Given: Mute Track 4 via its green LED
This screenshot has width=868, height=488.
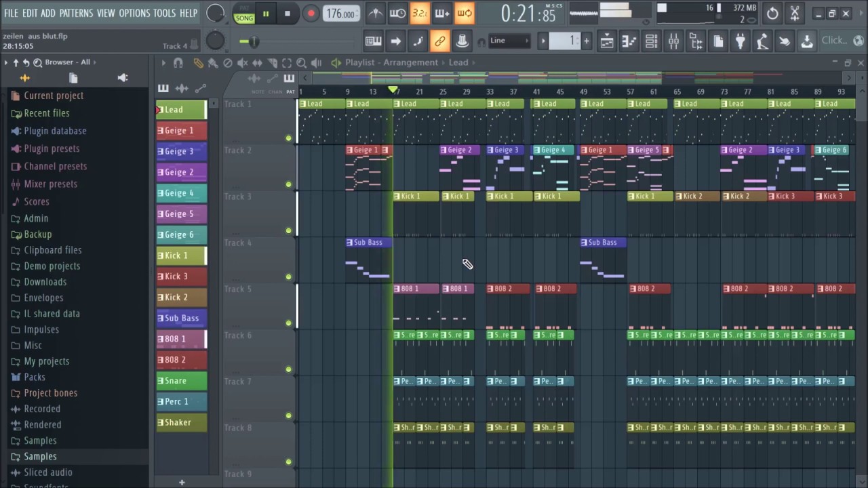Looking at the screenshot, I should 289,277.
